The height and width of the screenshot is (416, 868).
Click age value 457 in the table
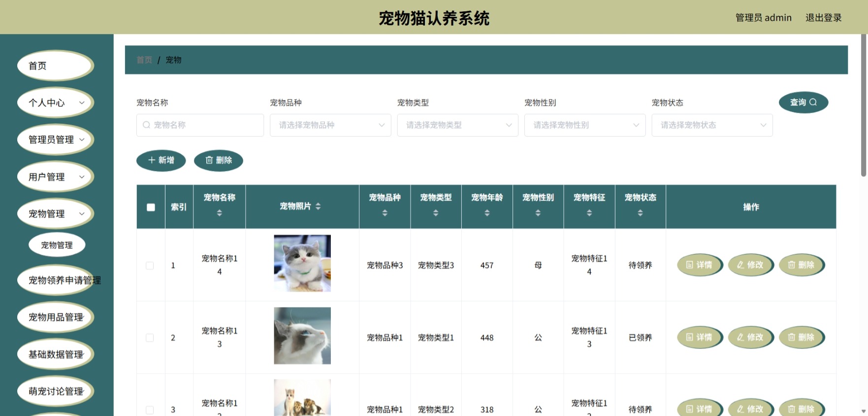[487, 265]
